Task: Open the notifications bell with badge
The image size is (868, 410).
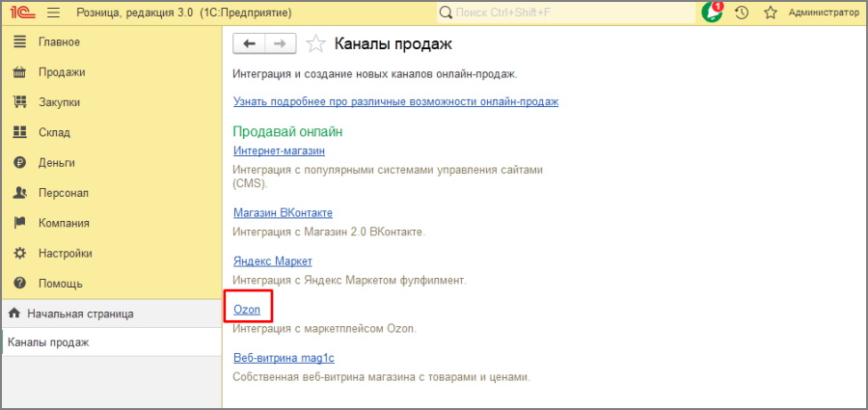Action: (x=712, y=12)
